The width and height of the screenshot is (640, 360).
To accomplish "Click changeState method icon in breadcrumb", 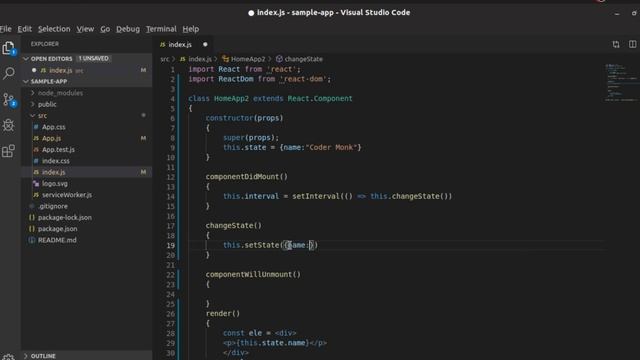I will (279, 59).
